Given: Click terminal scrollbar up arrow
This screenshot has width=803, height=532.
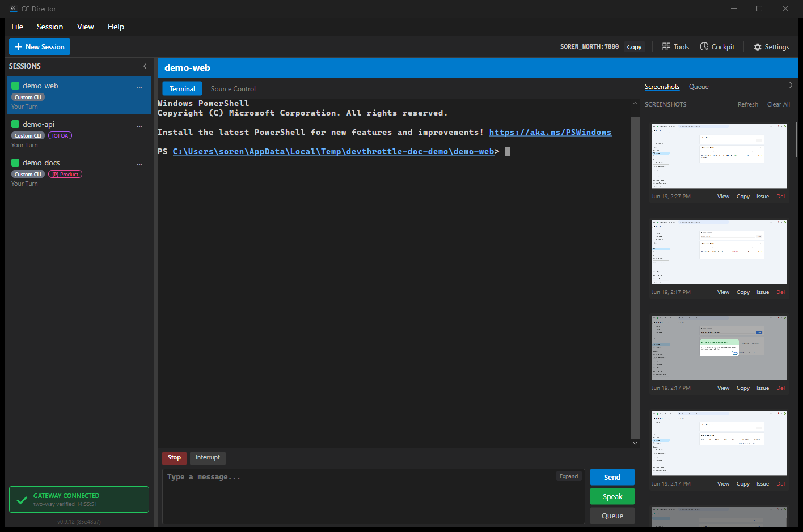Looking at the screenshot, I should pyautogui.click(x=635, y=103).
